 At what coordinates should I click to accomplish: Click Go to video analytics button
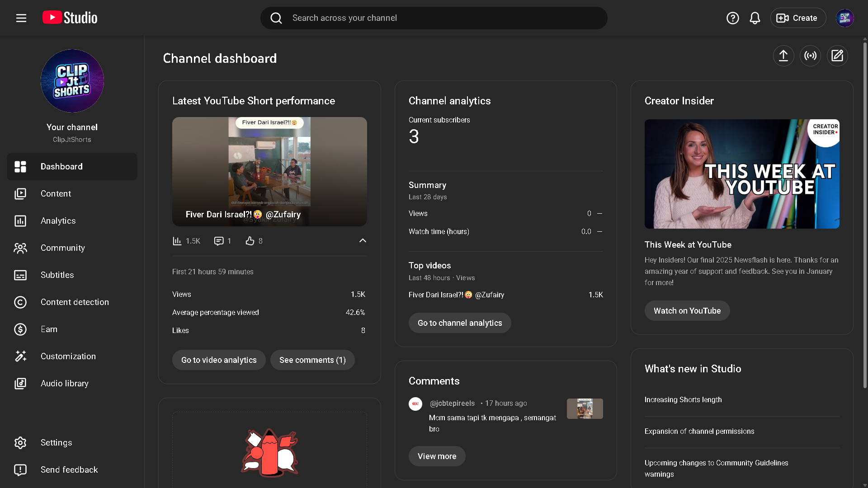(219, 360)
